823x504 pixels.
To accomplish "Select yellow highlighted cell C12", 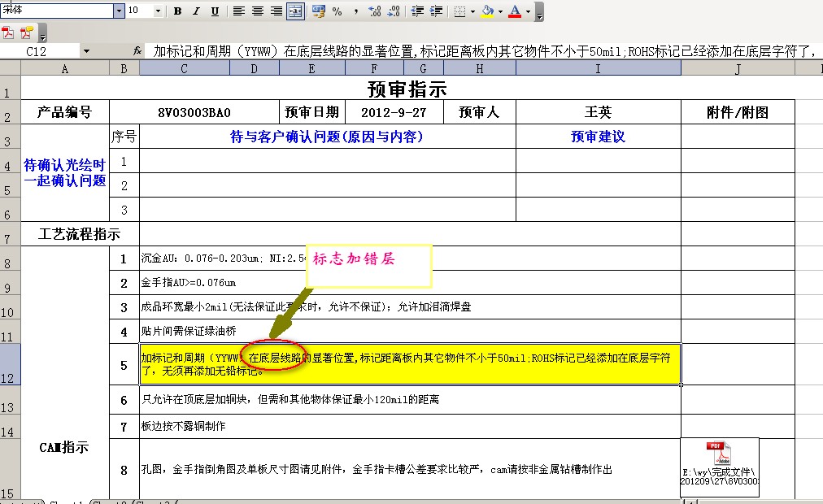I will [410, 364].
